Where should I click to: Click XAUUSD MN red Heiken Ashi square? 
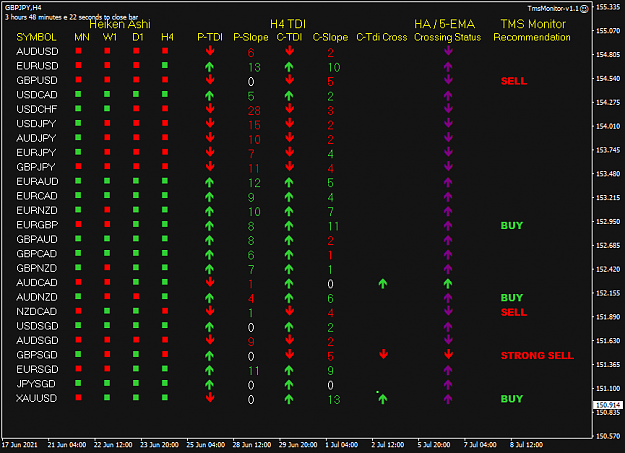point(78,397)
